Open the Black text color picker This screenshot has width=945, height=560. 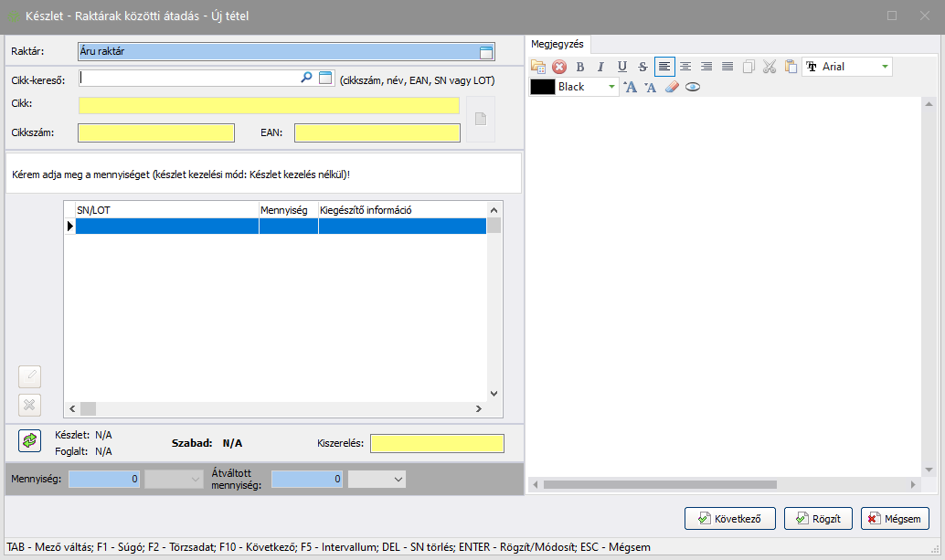[x=611, y=87]
